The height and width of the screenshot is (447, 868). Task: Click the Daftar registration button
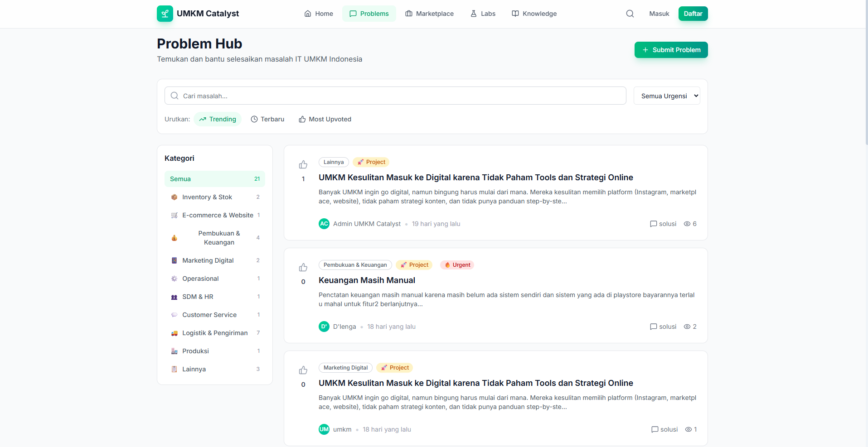693,14
